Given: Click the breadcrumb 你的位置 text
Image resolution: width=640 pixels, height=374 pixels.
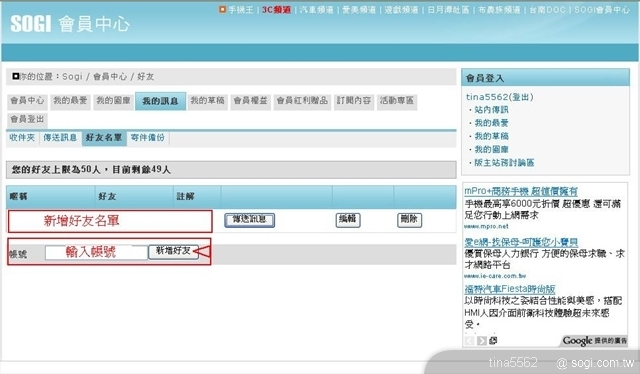Looking at the screenshot, I should tap(36, 76).
